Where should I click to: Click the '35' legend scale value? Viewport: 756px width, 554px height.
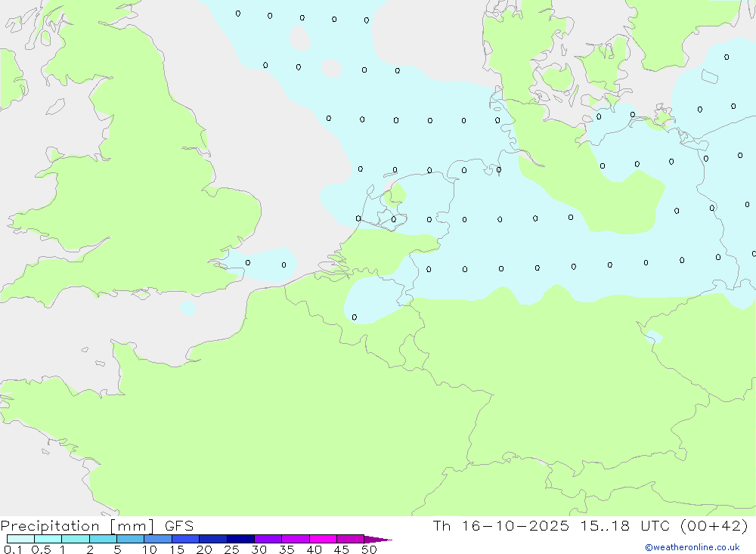287,549
